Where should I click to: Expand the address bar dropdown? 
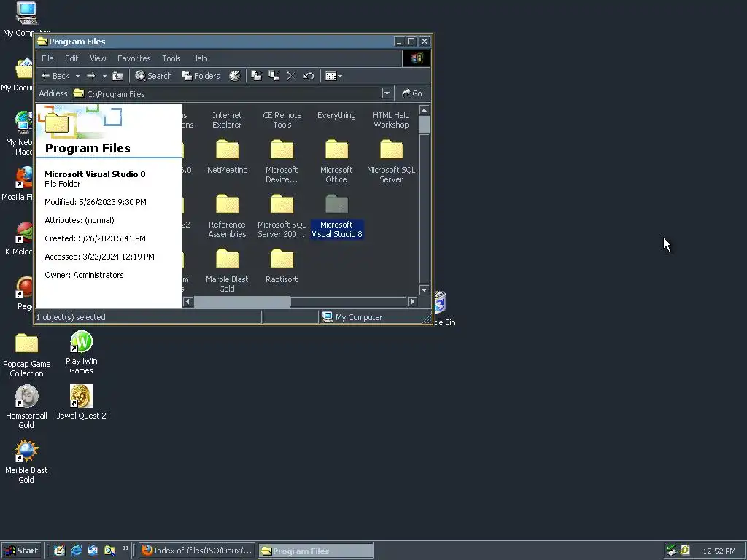point(387,93)
